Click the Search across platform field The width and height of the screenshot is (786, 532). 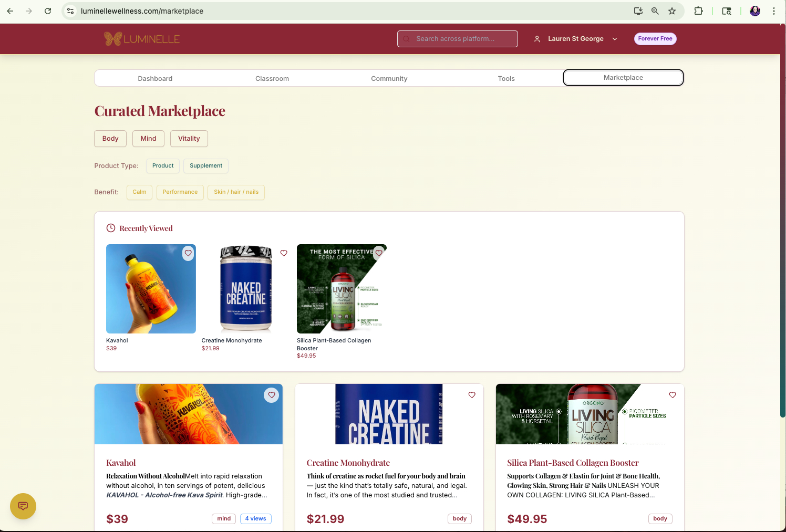point(458,39)
